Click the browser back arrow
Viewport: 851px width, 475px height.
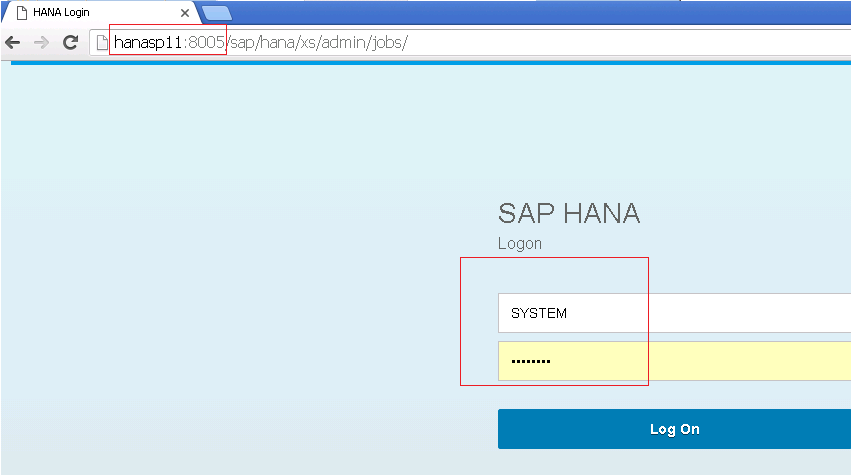[x=12, y=42]
